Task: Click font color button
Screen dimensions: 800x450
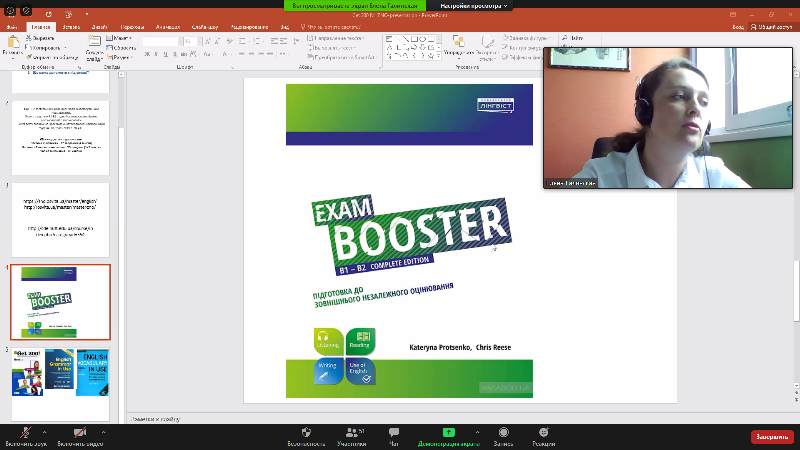Action: click(225, 54)
